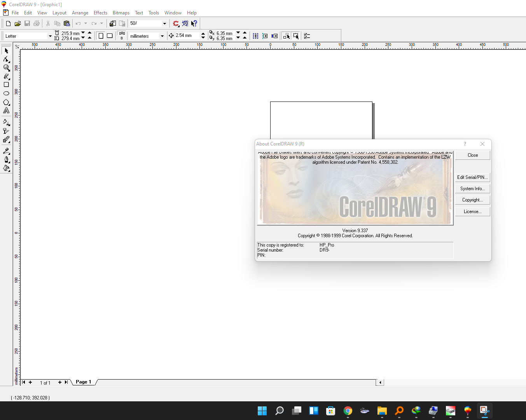
Task: Click Close in About CorelDRAW dialog
Action: pyautogui.click(x=473, y=155)
